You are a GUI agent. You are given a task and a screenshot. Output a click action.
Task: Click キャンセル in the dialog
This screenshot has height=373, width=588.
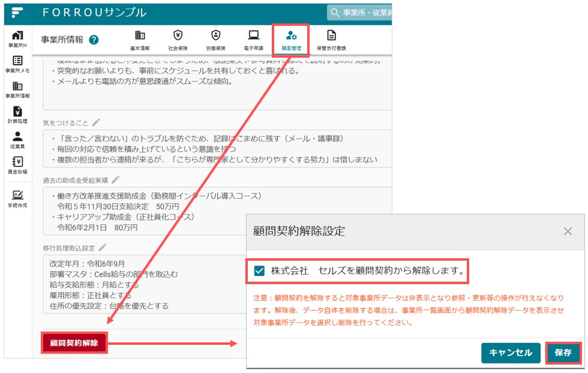tap(511, 353)
